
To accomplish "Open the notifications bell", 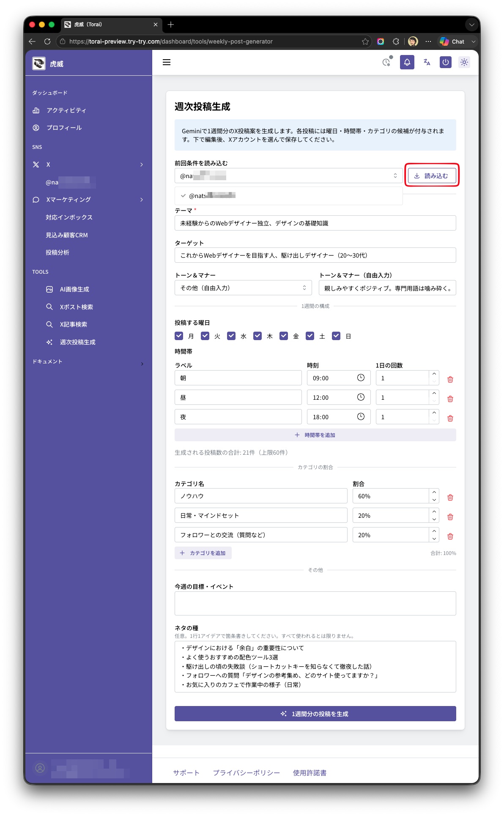I will coord(407,62).
